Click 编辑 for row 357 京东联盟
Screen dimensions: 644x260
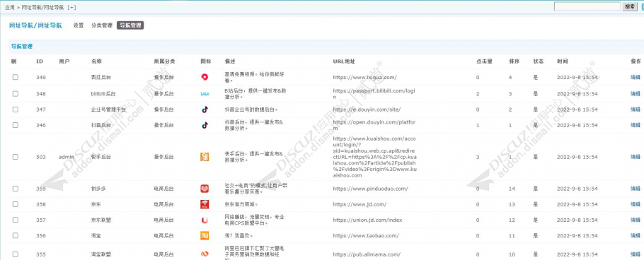636,220
